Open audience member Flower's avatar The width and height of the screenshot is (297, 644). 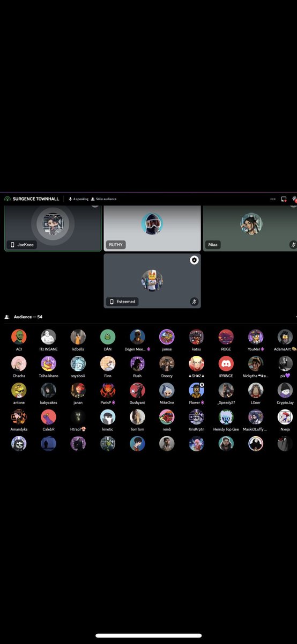point(196,390)
